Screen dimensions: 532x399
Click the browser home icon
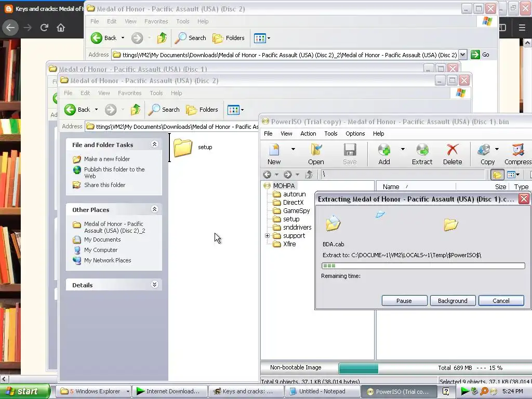[x=61, y=28]
